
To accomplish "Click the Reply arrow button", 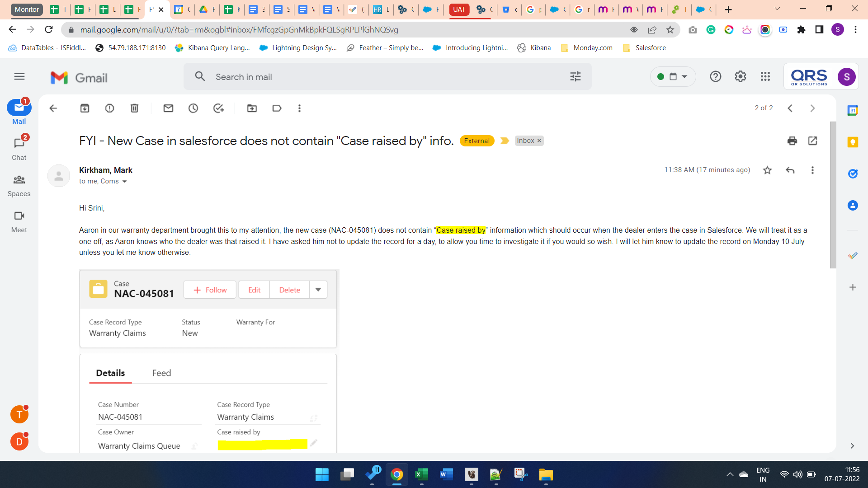I will (x=790, y=170).
